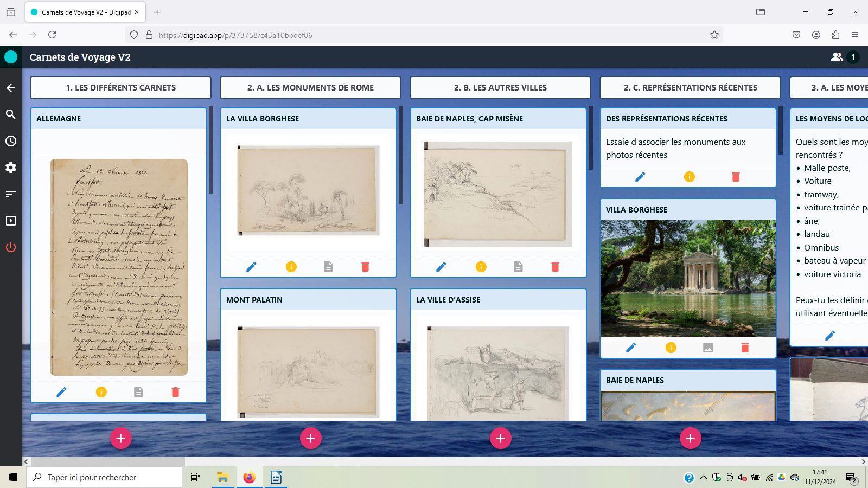Click the Mont Palatin card title
The image size is (868, 488).
(254, 300)
